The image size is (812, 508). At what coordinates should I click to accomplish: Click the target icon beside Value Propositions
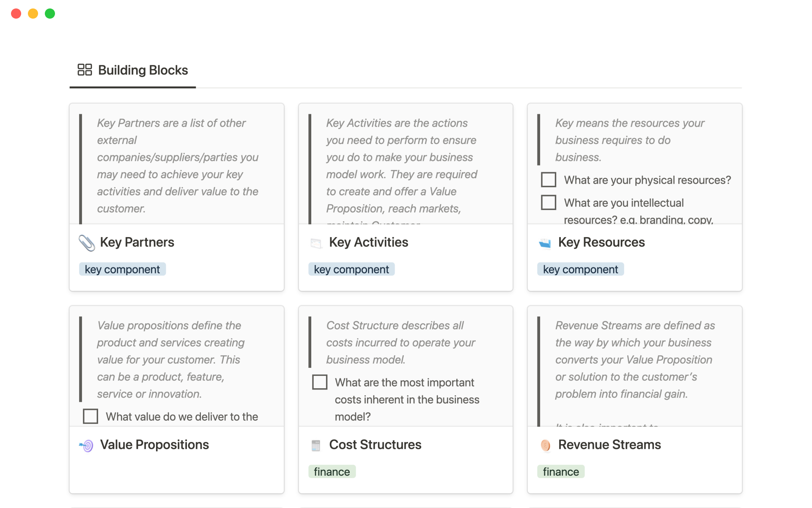[x=87, y=445]
